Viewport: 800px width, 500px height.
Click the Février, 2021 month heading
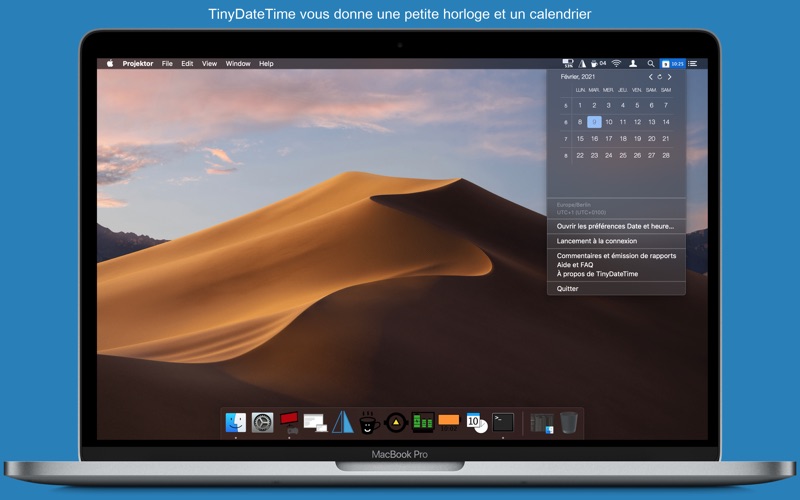click(x=578, y=77)
